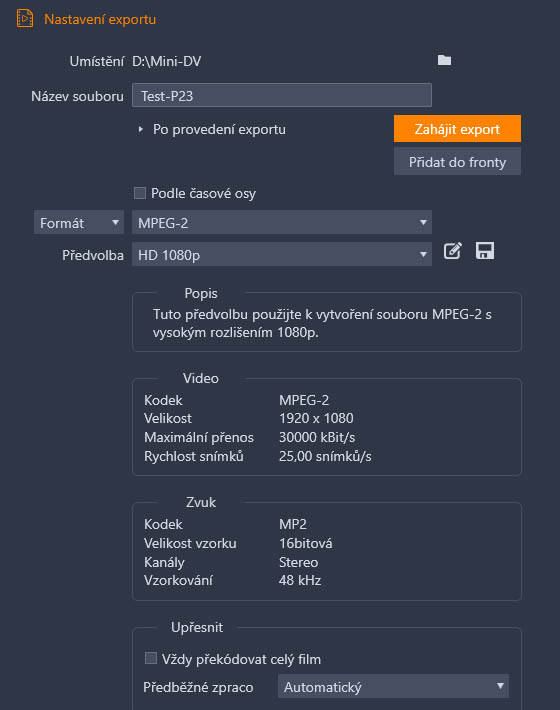Expand Po provedení exportu options
This screenshot has width=560, height=710.
(x=141, y=130)
